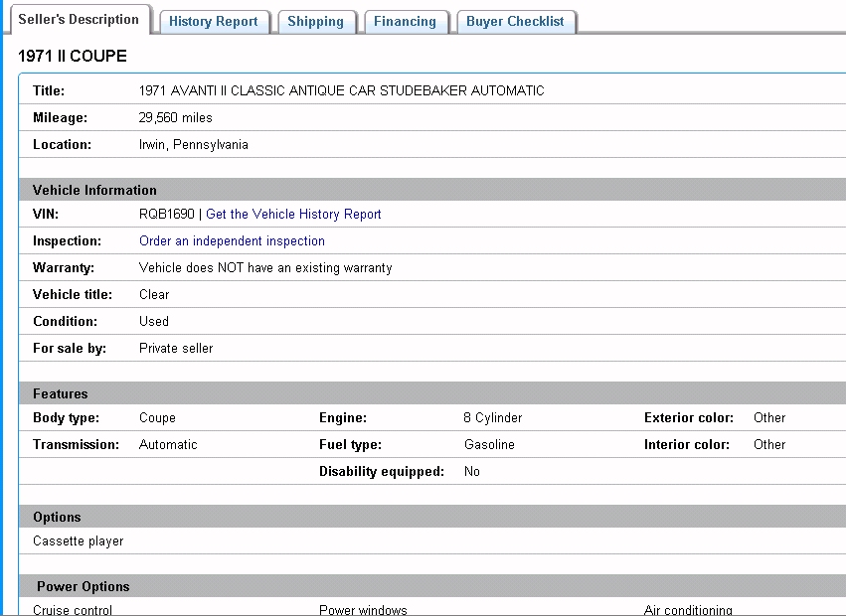Viewport: 846px width, 616px height.
Task: Click the Cassette player option text
Action: click(79, 541)
